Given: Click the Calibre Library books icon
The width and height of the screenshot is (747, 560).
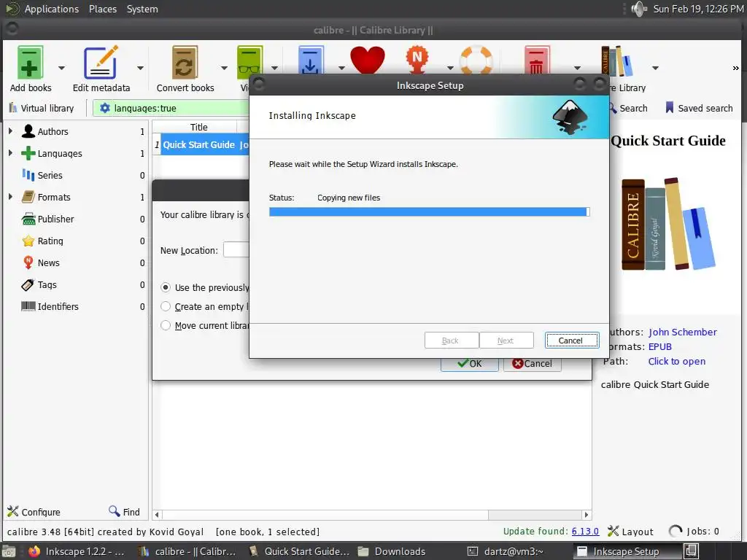Looking at the screenshot, I should (x=617, y=61).
